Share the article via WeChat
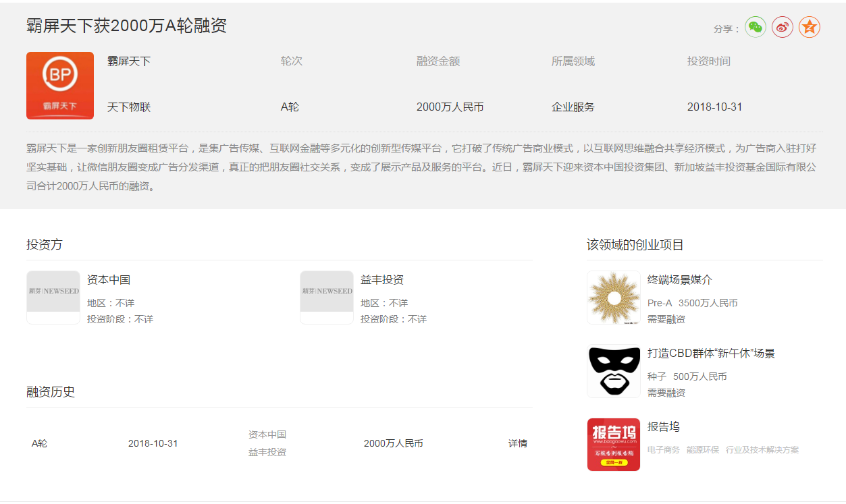The width and height of the screenshot is (846, 504). click(x=756, y=27)
